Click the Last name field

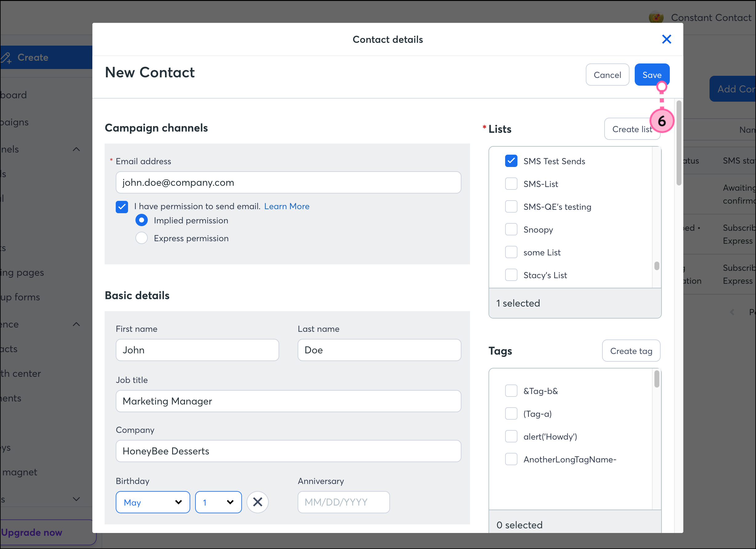(x=379, y=350)
